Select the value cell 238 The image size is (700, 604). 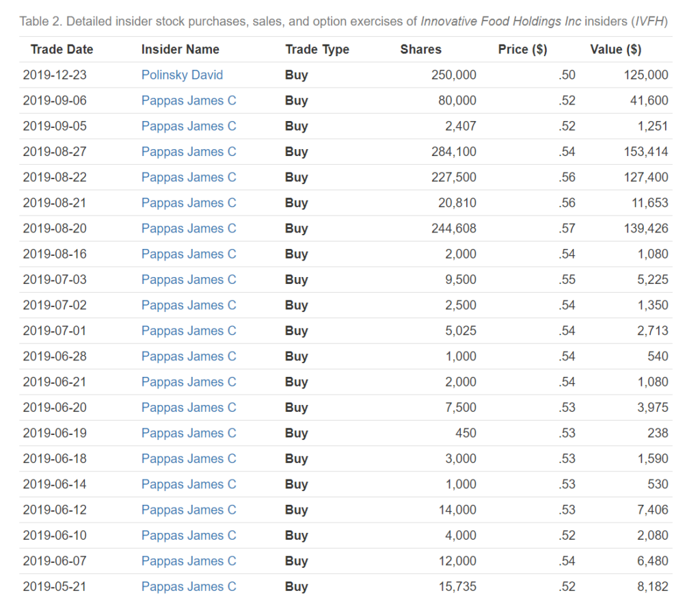point(658,433)
